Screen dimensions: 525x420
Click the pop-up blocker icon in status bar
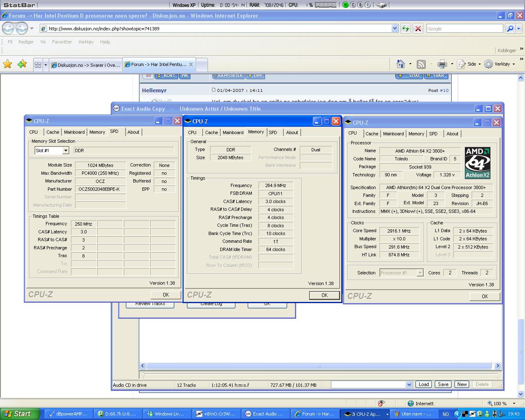pos(381,403)
